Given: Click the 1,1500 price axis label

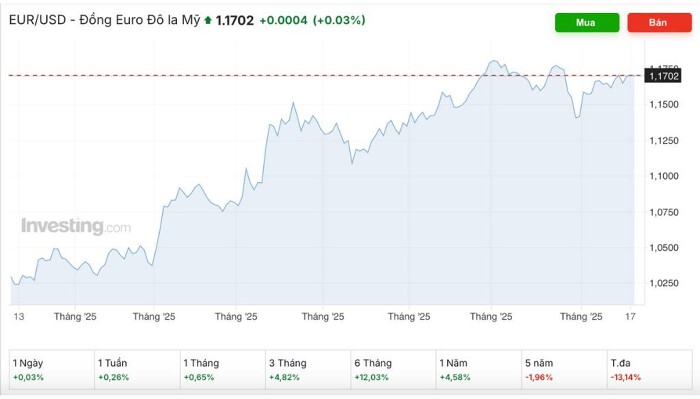Looking at the screenshot, I should click(x=664, y=104).
